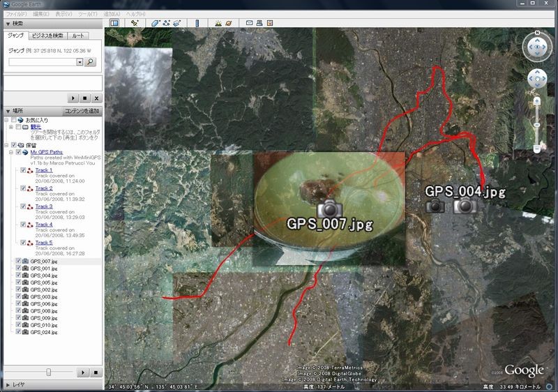Open the 観光 folder link

pos(36,127)
